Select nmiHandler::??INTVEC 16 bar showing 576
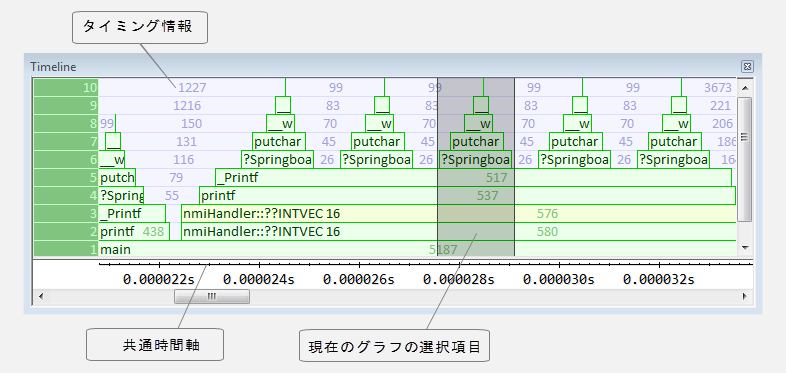This screenshot has width=786, height=373. (x=459, y=214)
